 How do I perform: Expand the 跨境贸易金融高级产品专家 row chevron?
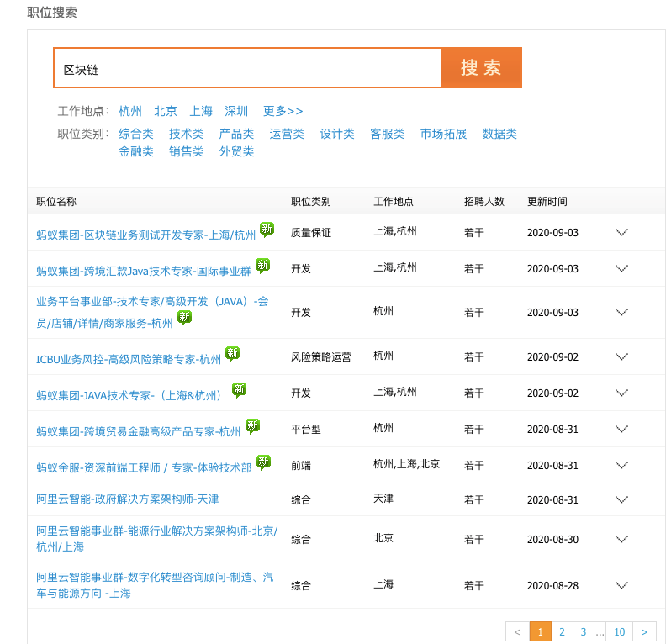pos(622,429)
